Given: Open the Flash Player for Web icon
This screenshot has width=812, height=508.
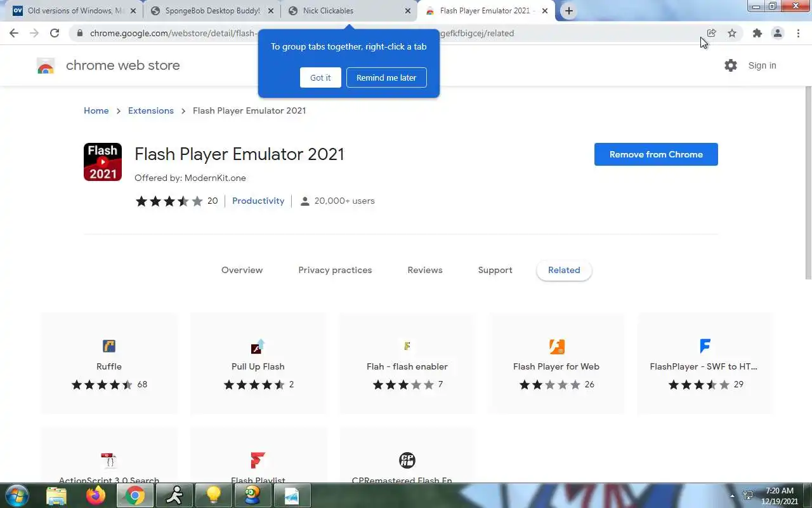Looking at the screenshot, I should [556, 346].
